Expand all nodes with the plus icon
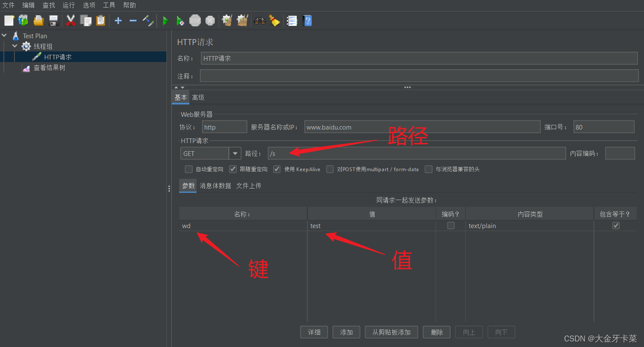The width and height of the screenshot is (644, 347). pyautogui.click(x=118, y=20)
